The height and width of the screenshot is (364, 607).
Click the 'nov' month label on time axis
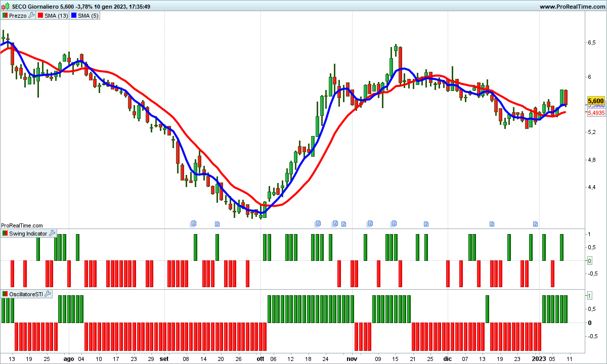(x=352, y=358)
